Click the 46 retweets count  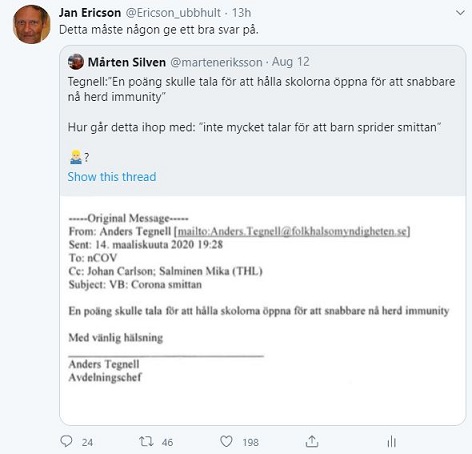[167, 442]
